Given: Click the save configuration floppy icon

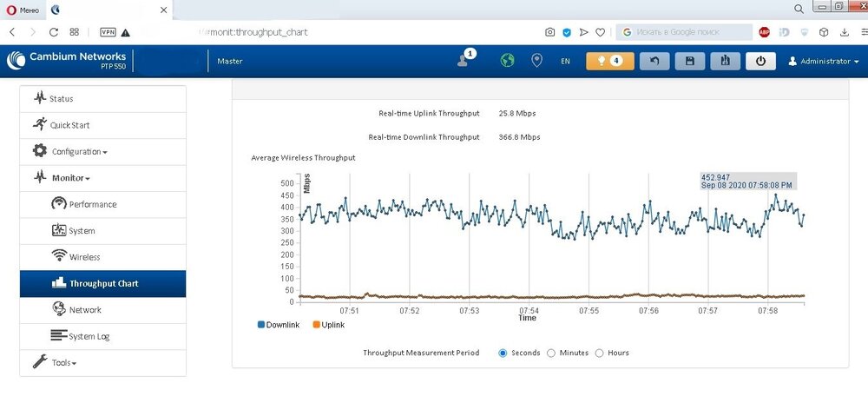Looking at the screenshot, I should coord(689,61).
